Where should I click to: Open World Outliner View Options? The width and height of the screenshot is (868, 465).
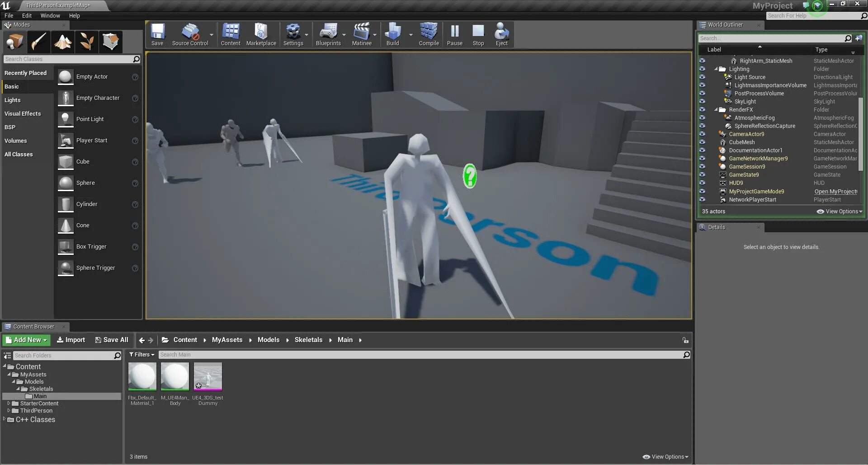coord(840,211)
